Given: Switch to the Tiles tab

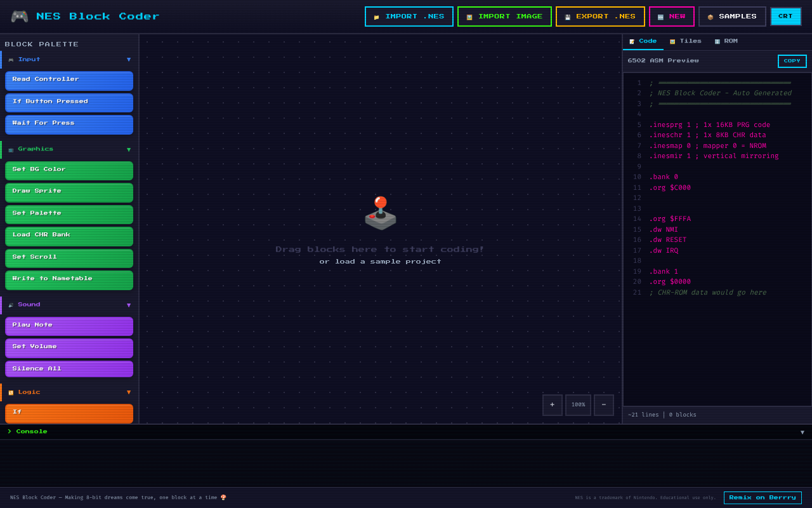Looking at the screenshot, I should pos(686,41).
